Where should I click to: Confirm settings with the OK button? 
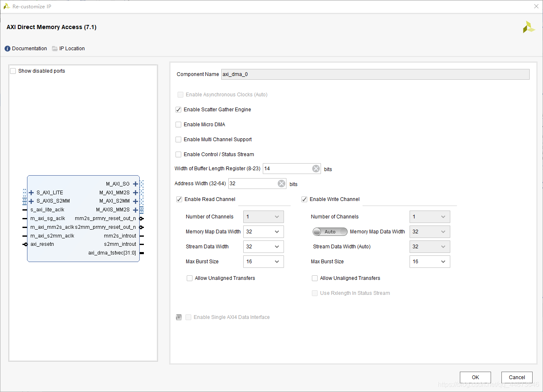click(x=475, y=377)
